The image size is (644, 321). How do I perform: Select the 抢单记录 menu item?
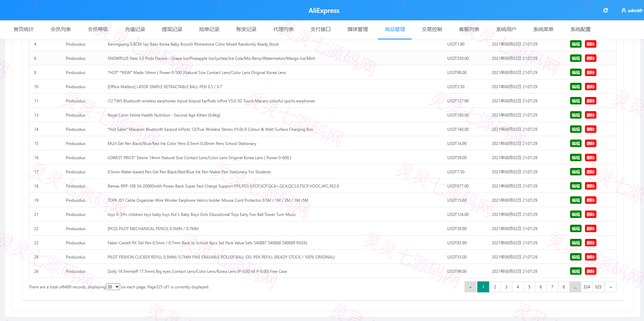click(x=209, y=29)
